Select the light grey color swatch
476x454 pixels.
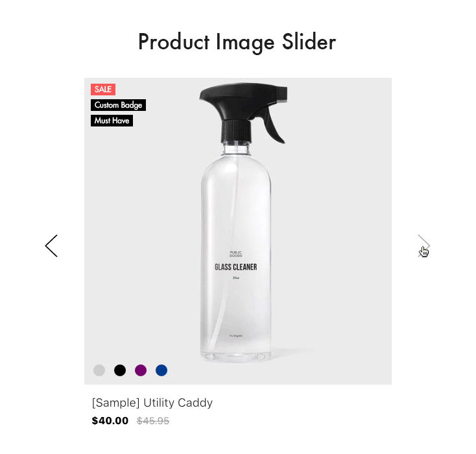pyautogui.click(x=99, y=370)
